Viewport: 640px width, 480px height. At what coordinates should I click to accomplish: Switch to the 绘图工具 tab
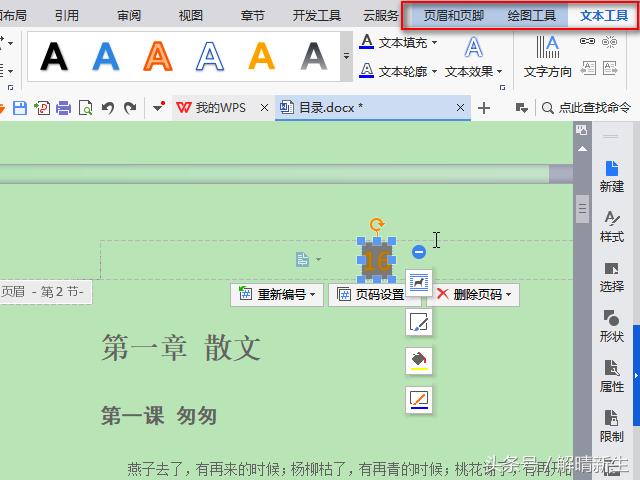coord(531,16)
